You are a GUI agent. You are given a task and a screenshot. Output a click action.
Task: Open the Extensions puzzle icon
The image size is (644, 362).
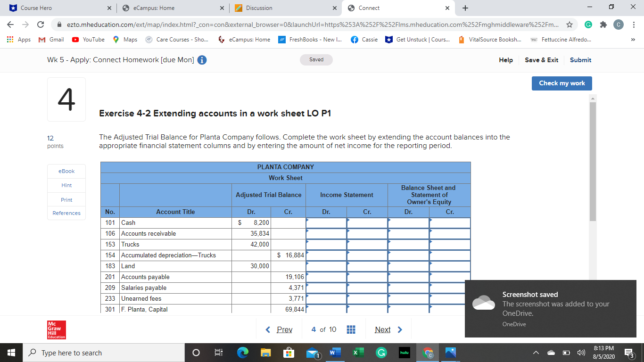coord(603,24)
